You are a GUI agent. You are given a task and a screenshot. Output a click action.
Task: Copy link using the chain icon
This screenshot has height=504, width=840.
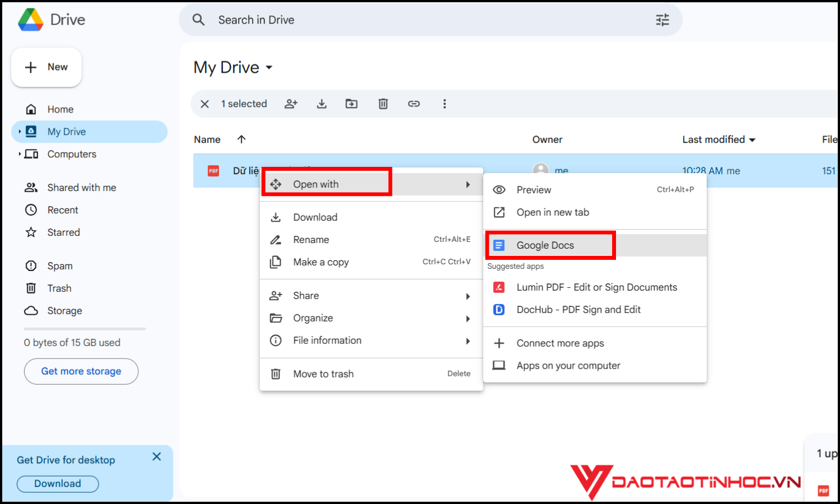tap(414, 104)
